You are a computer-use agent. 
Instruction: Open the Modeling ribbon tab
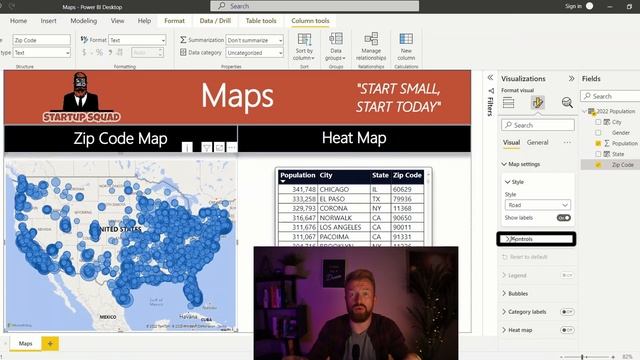coord(84,21)
